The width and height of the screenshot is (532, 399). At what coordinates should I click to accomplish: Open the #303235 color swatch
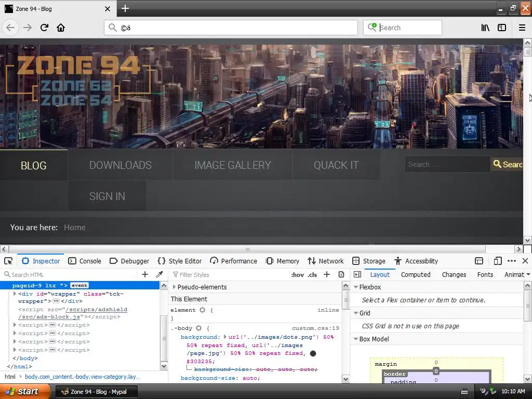[x=313, y=353]
